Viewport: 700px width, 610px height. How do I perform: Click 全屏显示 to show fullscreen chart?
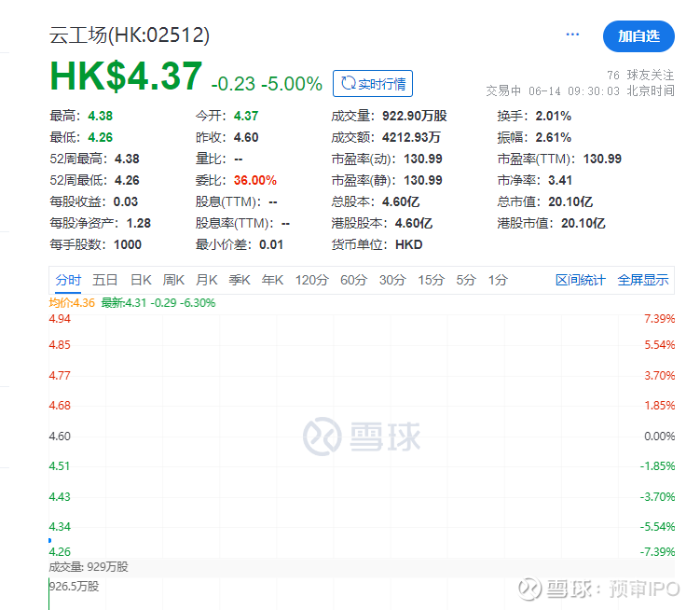click(643, 280)
